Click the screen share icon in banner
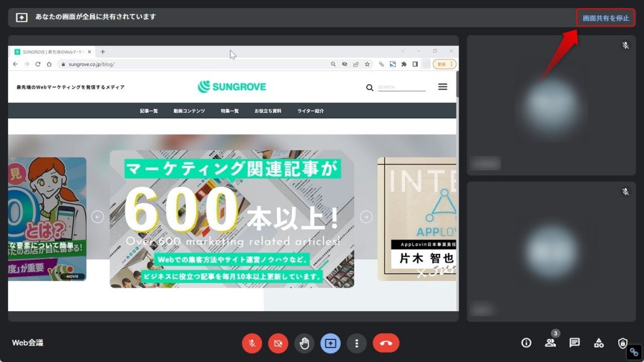The height and width of the screenshot is (362, 644). tap(22, 17)
